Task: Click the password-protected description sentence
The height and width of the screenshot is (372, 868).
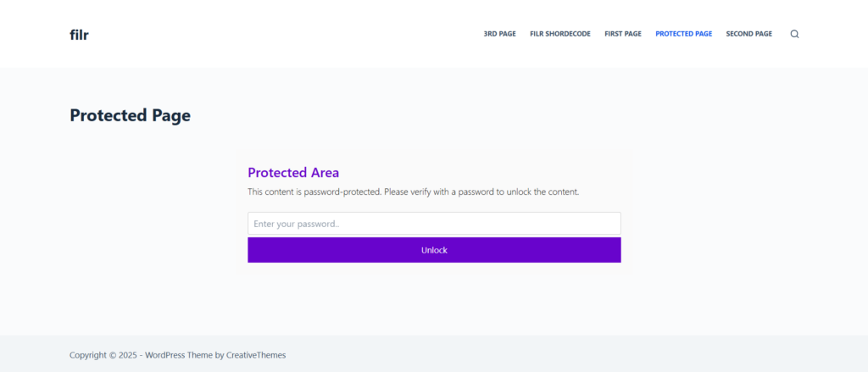Action: coord(413,192)
